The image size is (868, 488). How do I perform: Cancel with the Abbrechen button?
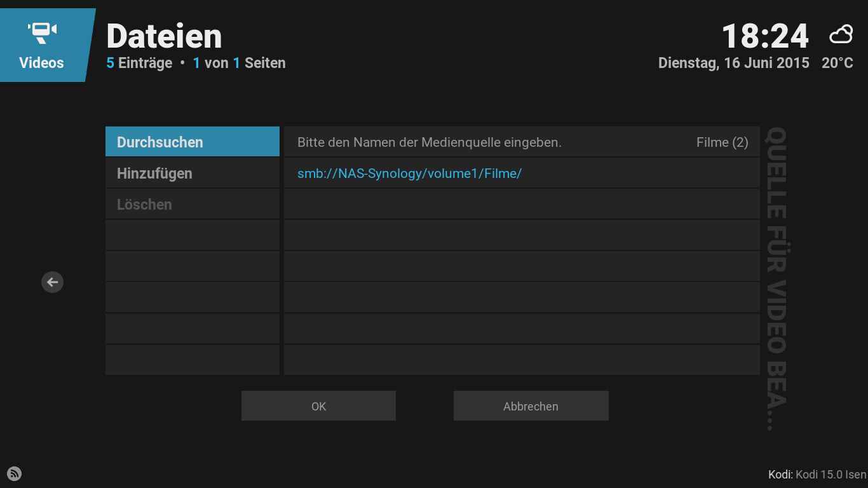point(531,406)
